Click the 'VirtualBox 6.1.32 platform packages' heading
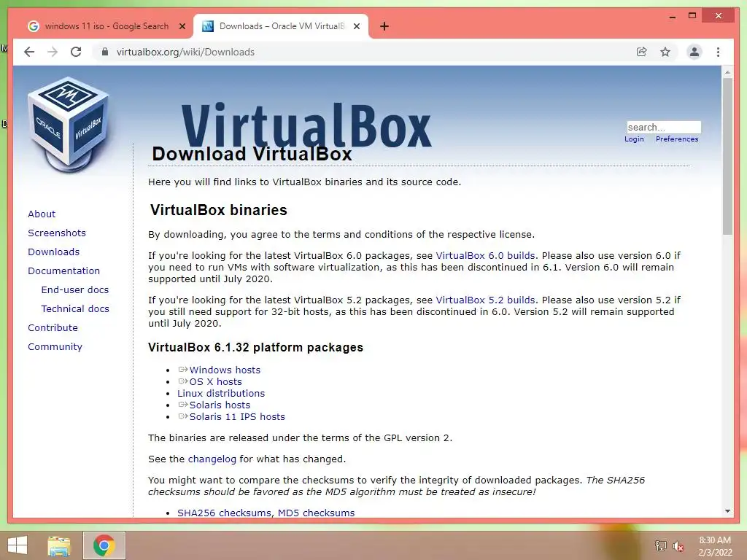747x560 pixels. coord(255,348)
